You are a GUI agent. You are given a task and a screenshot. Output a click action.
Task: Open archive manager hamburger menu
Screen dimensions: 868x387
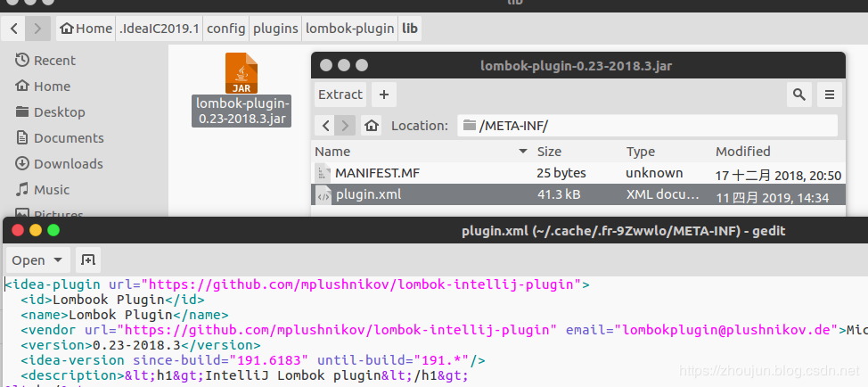830,95
